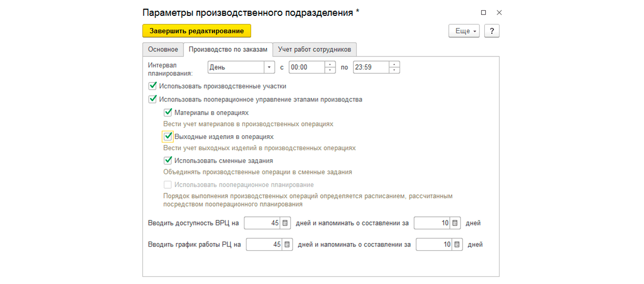
Task: Disable Использовать сменные задания checkbox
Action: pyautogui.click(x=168, y=160)
